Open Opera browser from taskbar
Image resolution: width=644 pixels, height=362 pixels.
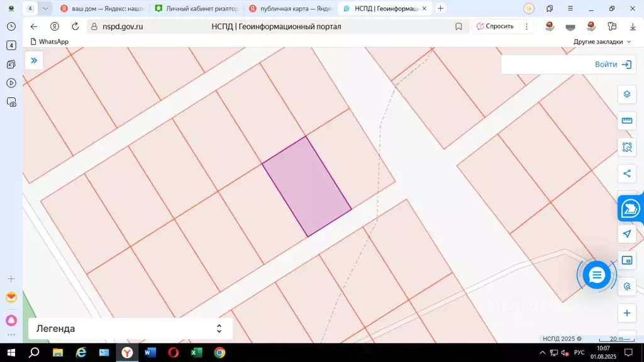click(174, 353)
